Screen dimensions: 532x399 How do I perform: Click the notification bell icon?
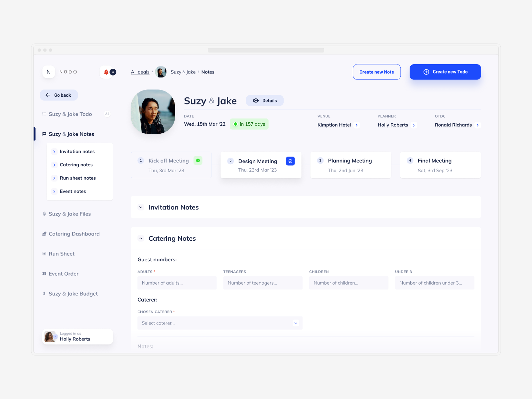[x=106, y=72]
